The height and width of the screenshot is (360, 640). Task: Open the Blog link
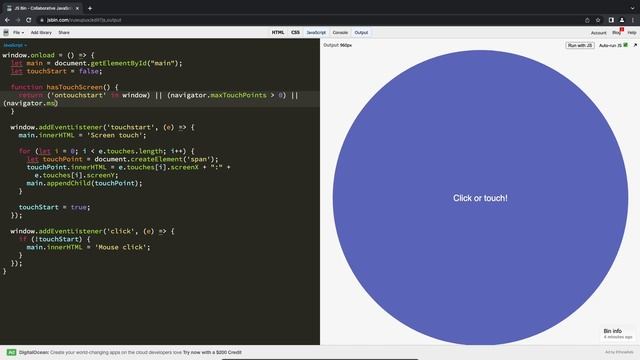click(x=616, y=33)
